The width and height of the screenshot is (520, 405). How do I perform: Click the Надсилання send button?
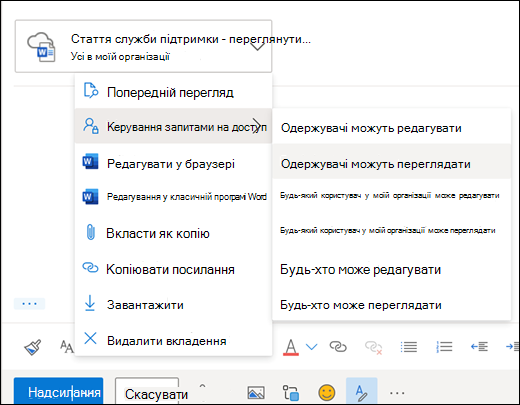(x=59, y=392)
